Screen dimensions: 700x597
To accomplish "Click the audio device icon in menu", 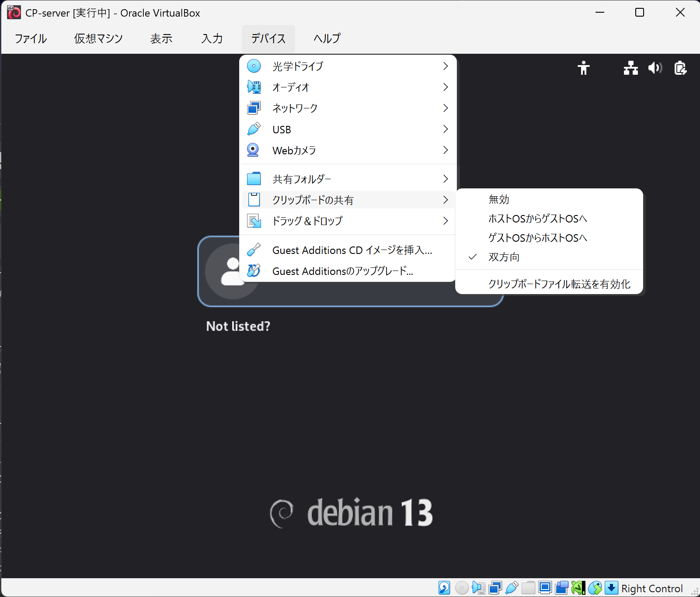I will pyautogui.click(x=254, y=87).
